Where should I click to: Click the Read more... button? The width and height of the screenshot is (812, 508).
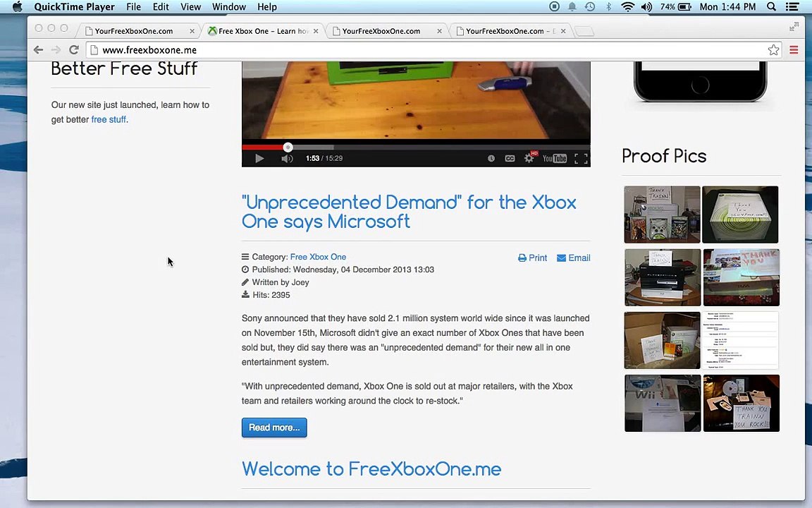pyautogui.click(x=274, y=428)
